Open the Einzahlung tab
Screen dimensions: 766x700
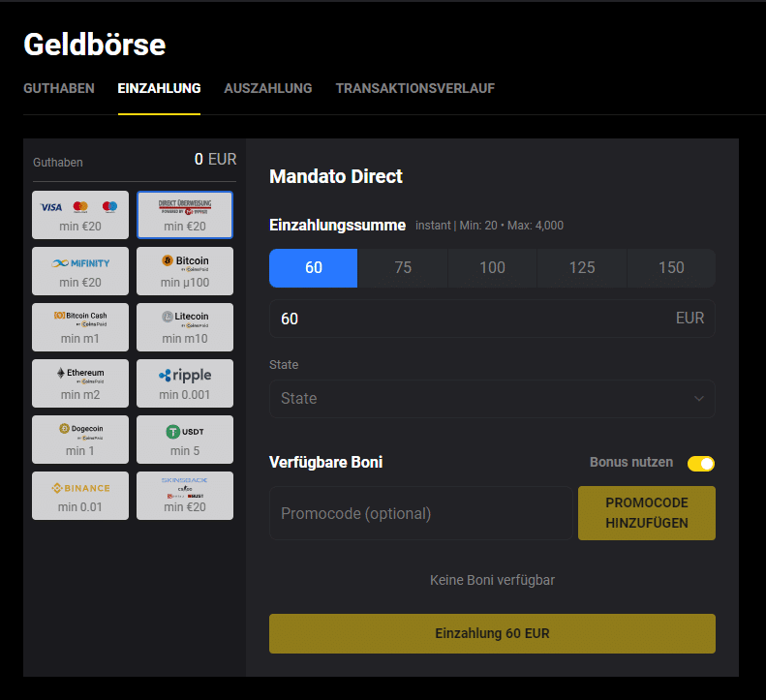tap(159, 88)
